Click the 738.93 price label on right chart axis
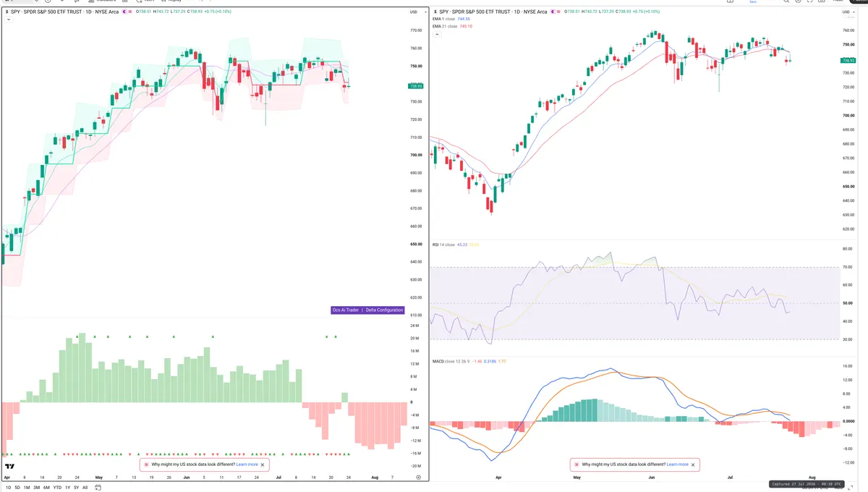 (x=849, y=60)
